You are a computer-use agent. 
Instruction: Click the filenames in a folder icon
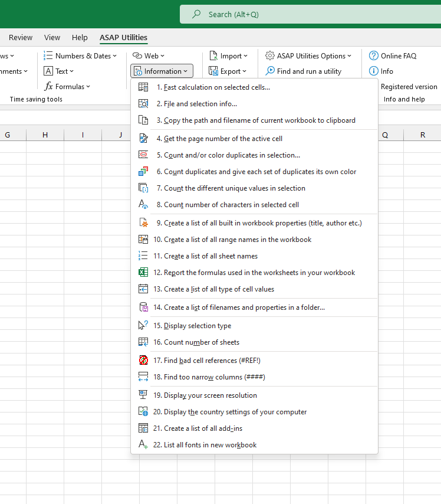point(143,307)
